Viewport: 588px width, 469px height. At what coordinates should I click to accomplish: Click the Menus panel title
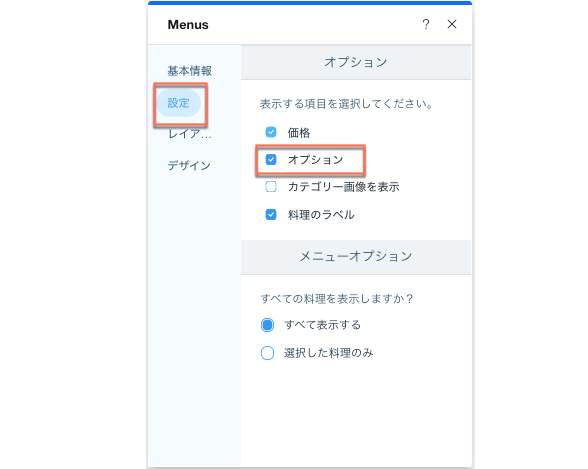[188, 25]
